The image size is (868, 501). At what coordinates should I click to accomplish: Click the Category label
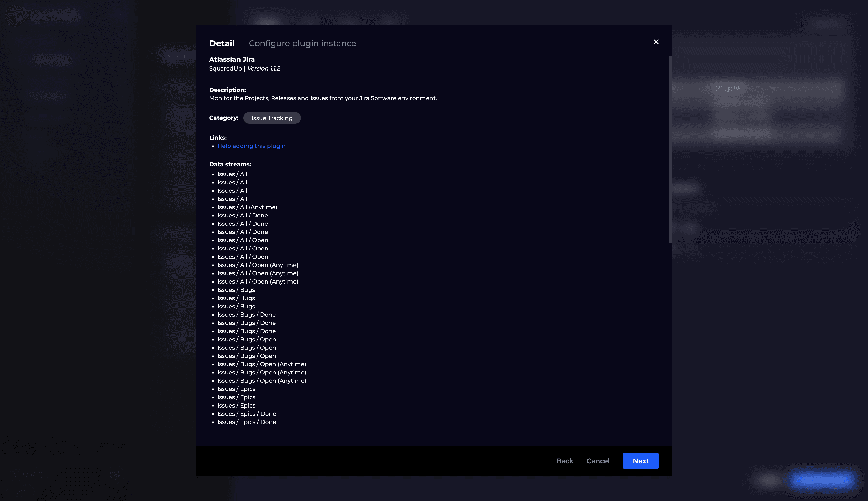click(x=223, y=118)
